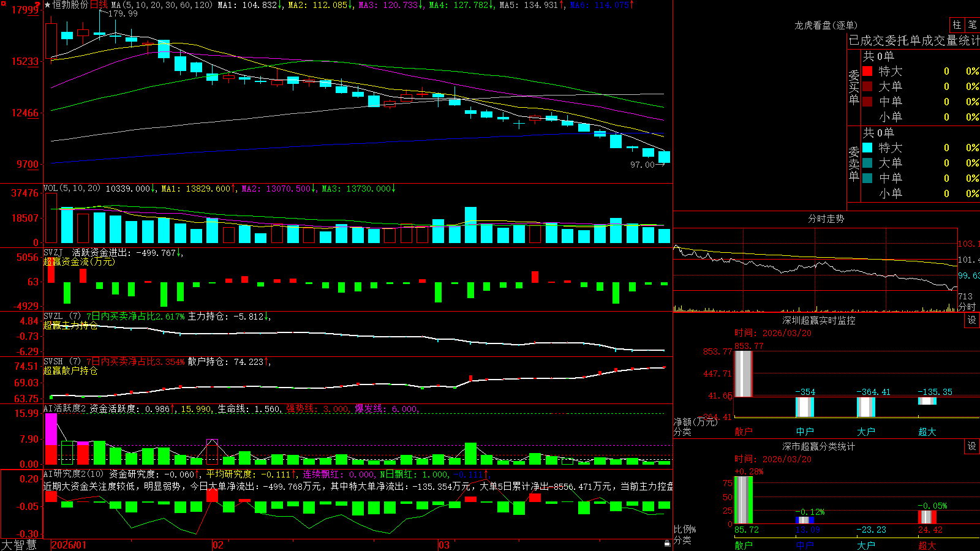980x551 pixels.
Task: Click the 深市超赢分类统计 panel title
Action: [x=819, y=446]
